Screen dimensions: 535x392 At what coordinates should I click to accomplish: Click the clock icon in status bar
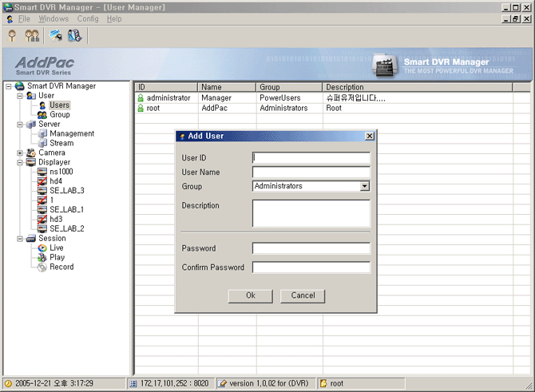(9, 383)
